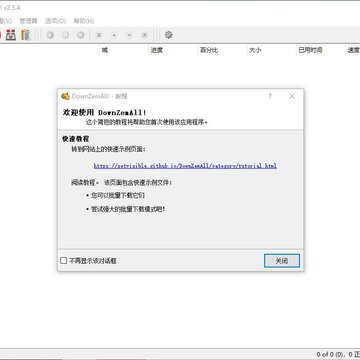
Task: Open the 管理器 menu
Action: (x=29, y=21)
